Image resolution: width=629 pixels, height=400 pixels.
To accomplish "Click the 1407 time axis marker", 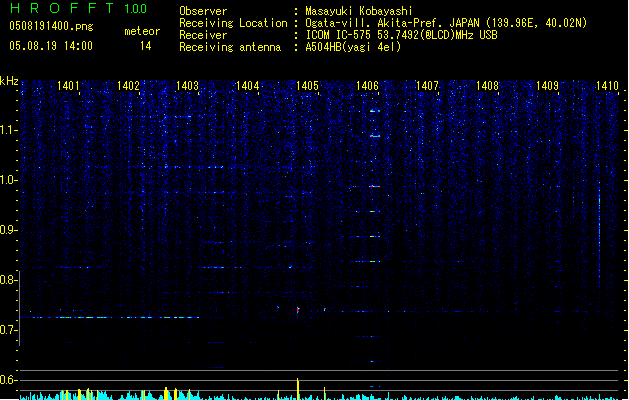I will point(427,86).
